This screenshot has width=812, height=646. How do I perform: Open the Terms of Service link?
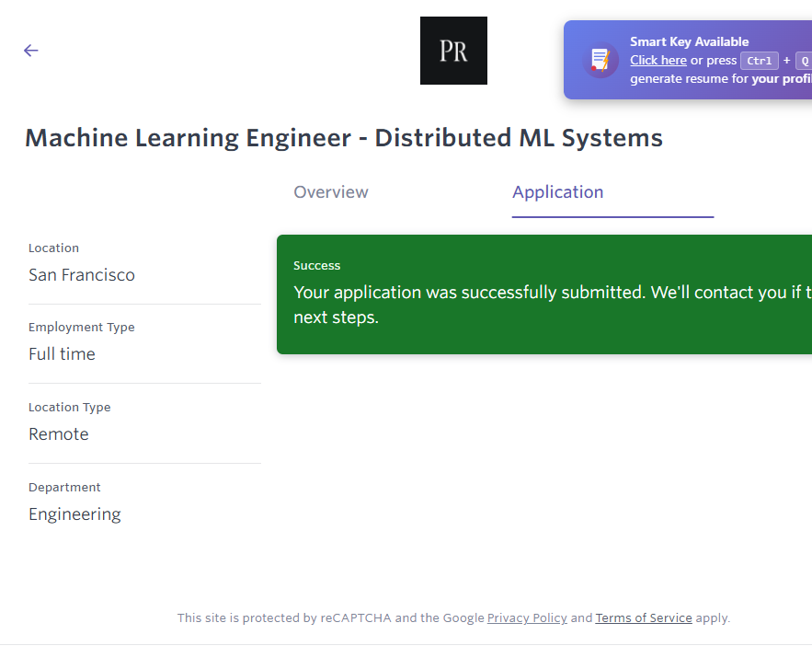click(x=644, y=618)
